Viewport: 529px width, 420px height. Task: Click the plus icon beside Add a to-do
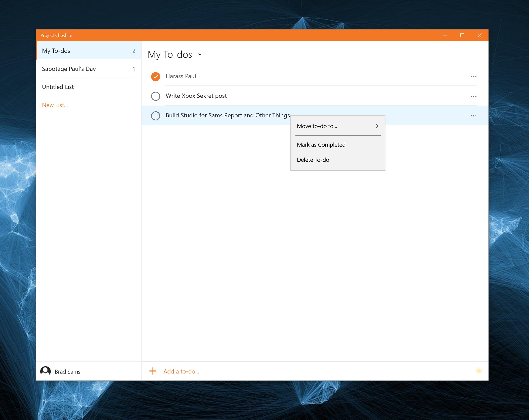tap(153, 371)
